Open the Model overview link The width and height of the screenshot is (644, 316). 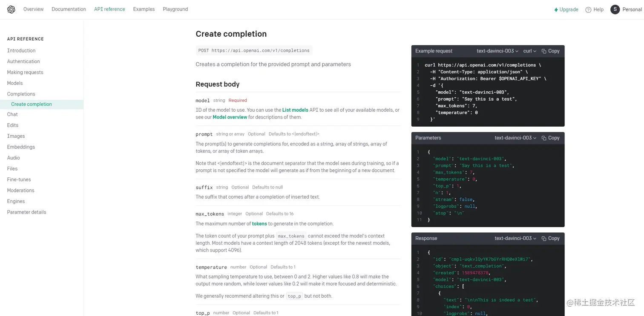coord(230,117)
